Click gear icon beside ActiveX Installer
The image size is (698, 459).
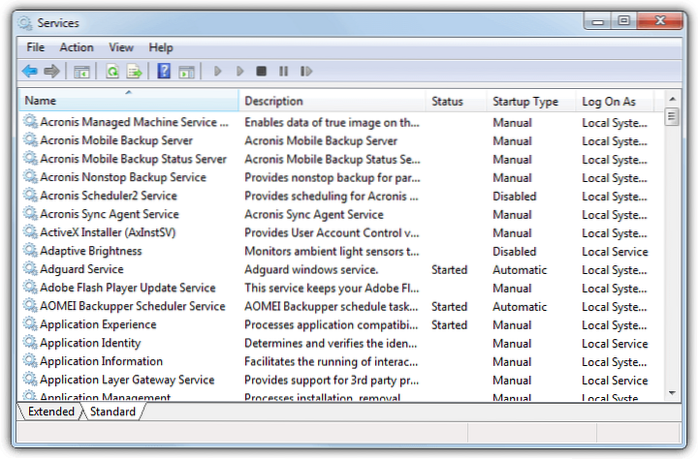click(x=30, y=232)
